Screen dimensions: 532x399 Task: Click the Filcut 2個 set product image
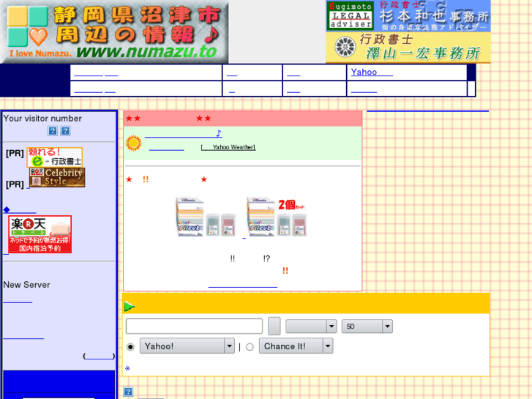click(277, 217)
